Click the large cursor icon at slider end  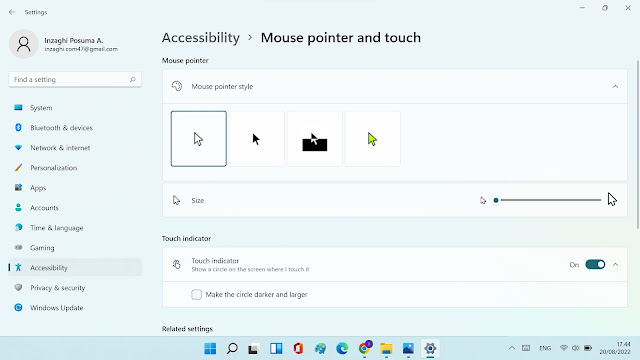click(x=612, y=200)
